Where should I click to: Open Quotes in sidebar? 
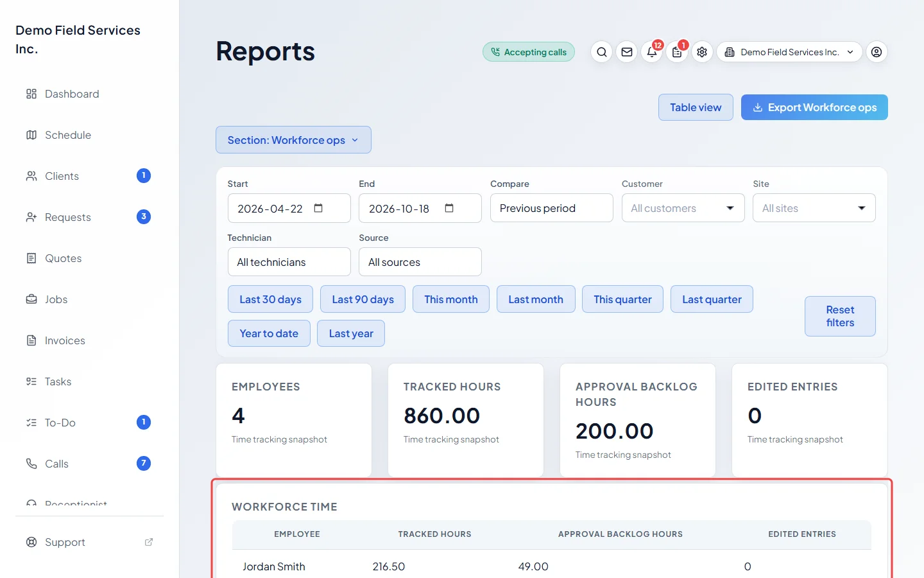[x=90, y=258]
